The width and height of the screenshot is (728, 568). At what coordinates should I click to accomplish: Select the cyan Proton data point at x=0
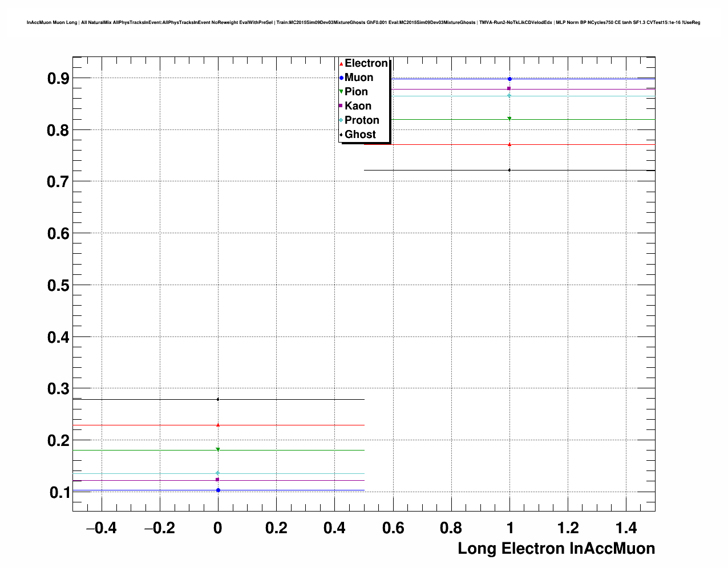pos(218,473)
